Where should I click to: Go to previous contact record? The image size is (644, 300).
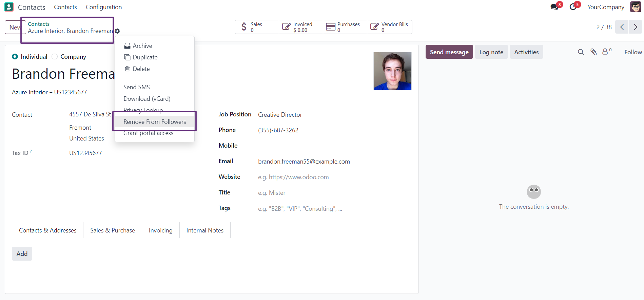click(622, 27)
